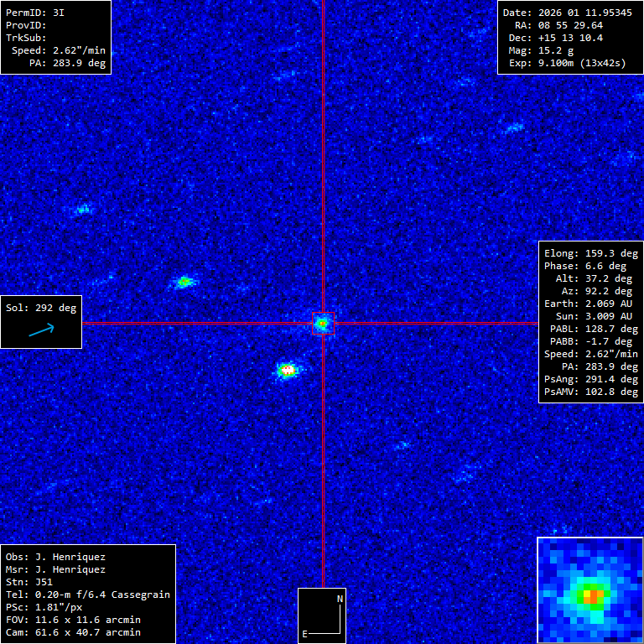Viewport: 644px width, 644px height.
Task: Open the zoomed comet inset thumbnail
Action: (589, 590)
